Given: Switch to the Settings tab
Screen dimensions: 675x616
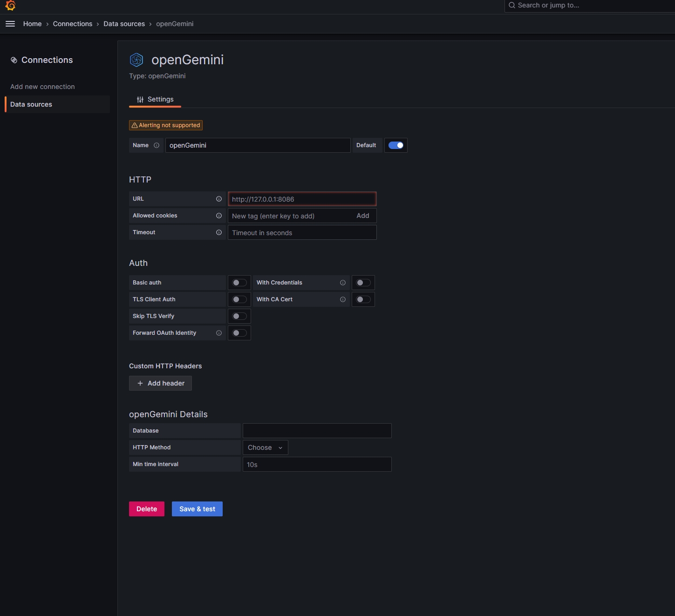Looking at the screenshot, I should tap(161, 99).
